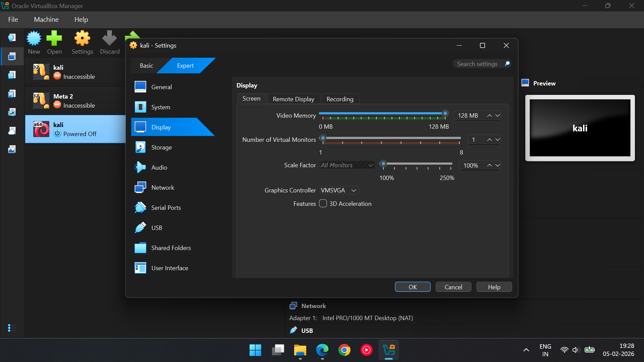The width and height of the screenshot is (644, 362).
Task: Click the Cancel button
Action: 453,287
